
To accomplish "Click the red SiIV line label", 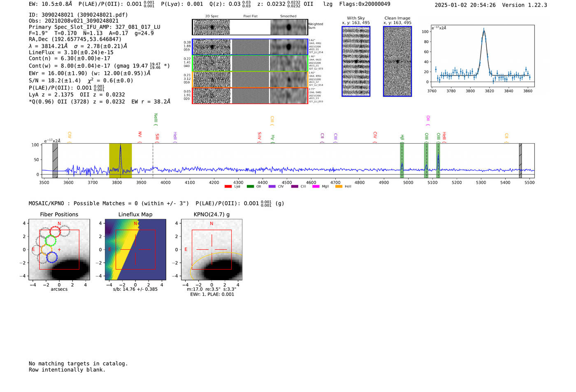I will click(x=259, y=137).
